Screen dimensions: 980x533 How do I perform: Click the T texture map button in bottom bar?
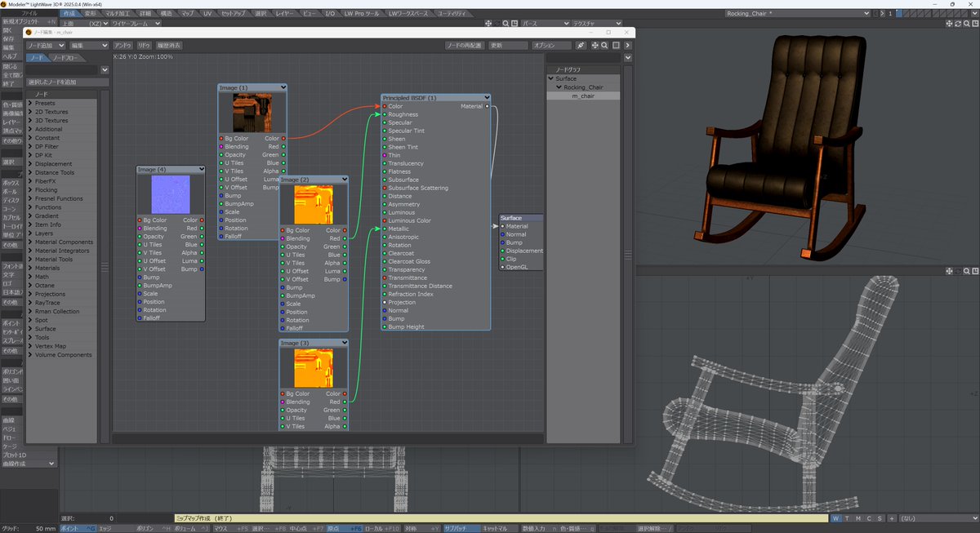click(x=847, y=518)
